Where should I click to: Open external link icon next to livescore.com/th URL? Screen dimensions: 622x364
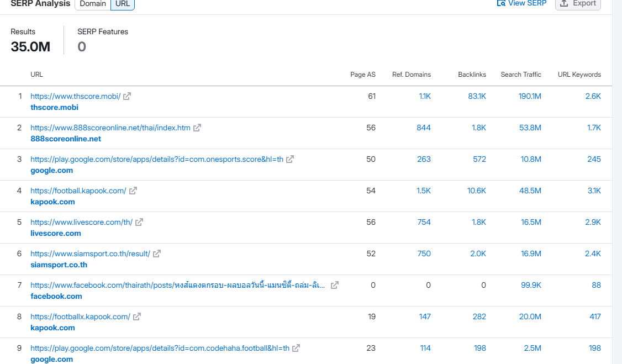click(139, 222)
